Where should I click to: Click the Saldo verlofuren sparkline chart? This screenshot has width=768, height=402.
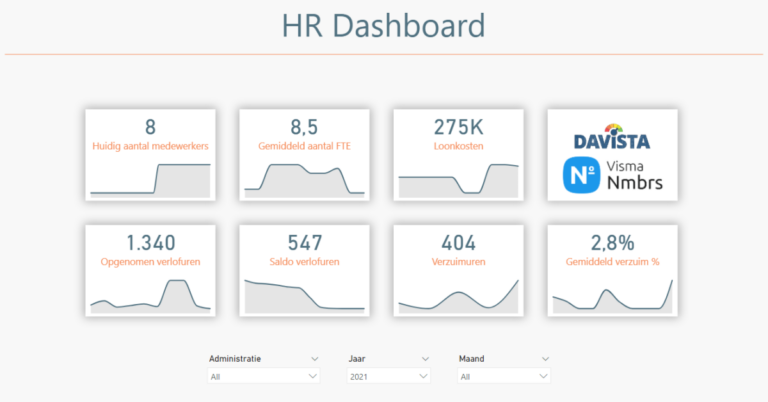coord(304,296)
